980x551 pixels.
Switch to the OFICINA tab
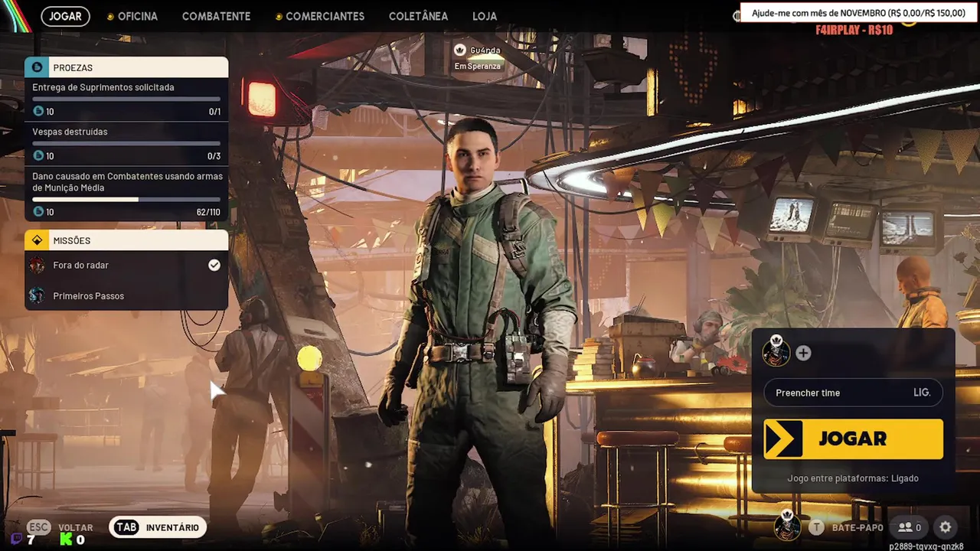pos(138,16)
